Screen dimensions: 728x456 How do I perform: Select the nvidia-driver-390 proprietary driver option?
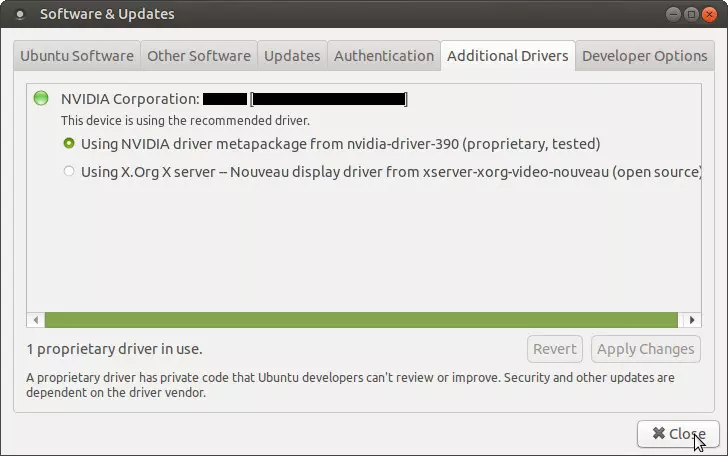click(69, 144)
